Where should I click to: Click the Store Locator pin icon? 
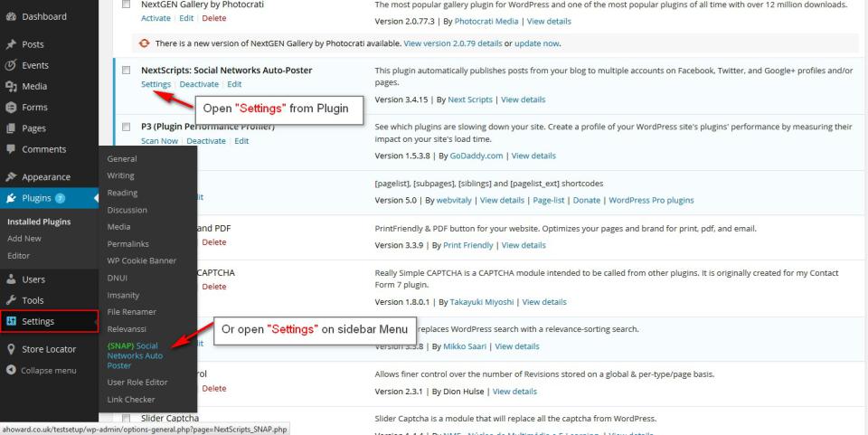click(x=11, y=349)
